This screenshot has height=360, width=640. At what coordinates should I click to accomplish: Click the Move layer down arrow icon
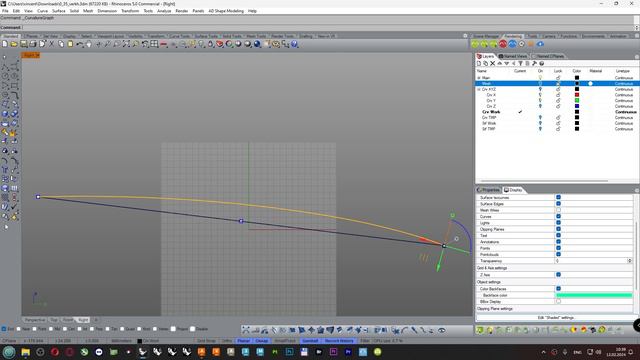point(507,63)
